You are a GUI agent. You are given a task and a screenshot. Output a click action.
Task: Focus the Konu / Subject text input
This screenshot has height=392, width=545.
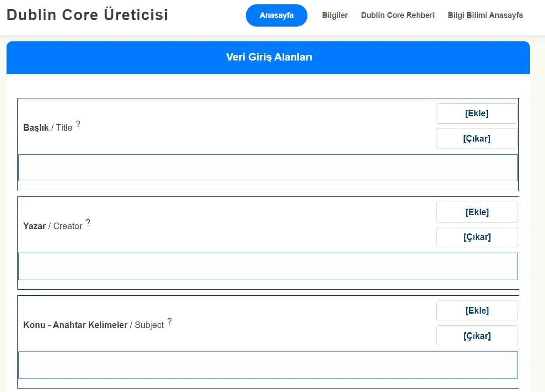coord(268,365)
